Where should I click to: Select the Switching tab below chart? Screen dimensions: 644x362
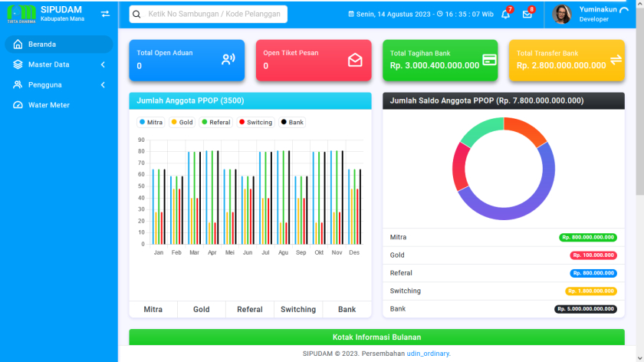298,309
